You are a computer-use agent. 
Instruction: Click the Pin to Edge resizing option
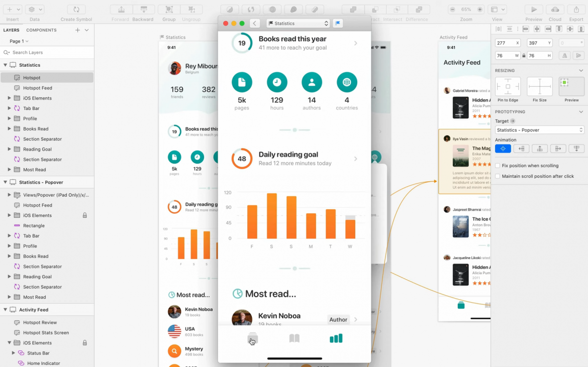[508, 86]
